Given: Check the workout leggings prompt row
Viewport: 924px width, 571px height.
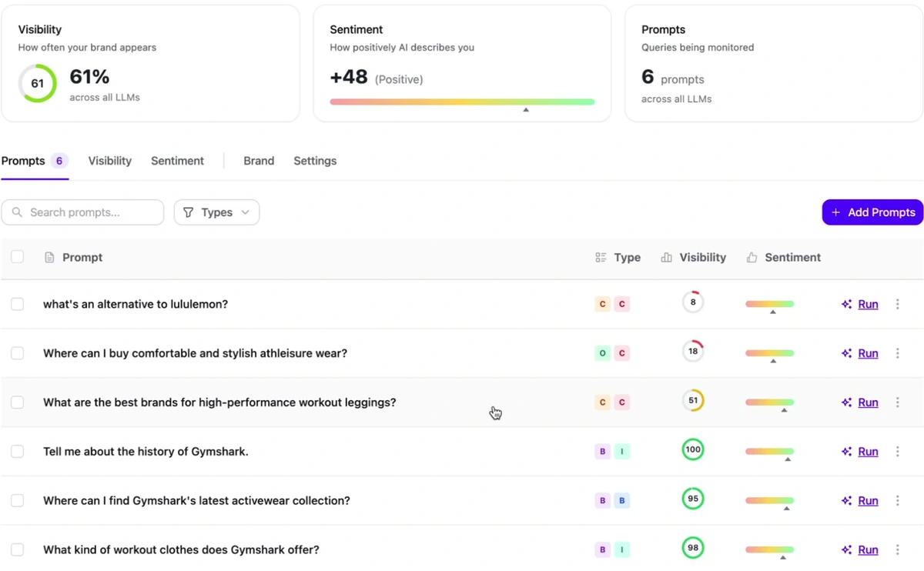Looking at the screenshot, I should pyautogui.click(x=17, y=402).
